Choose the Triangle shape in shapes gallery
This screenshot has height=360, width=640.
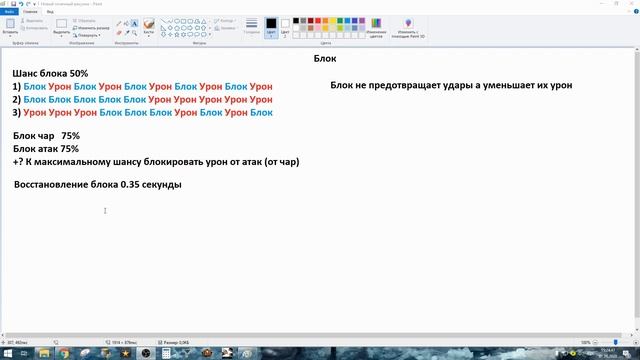point(204,21)
